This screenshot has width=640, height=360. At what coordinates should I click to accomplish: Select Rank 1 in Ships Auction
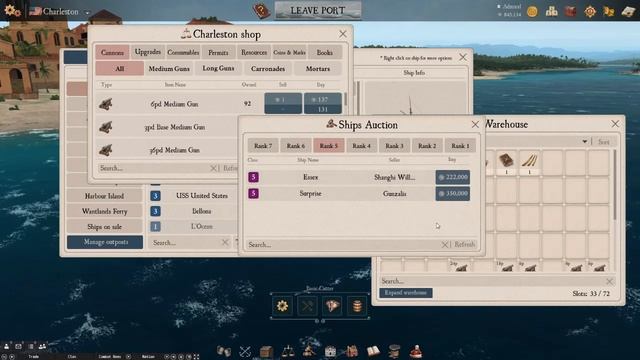pyautogui.click(x=460, y=145)
